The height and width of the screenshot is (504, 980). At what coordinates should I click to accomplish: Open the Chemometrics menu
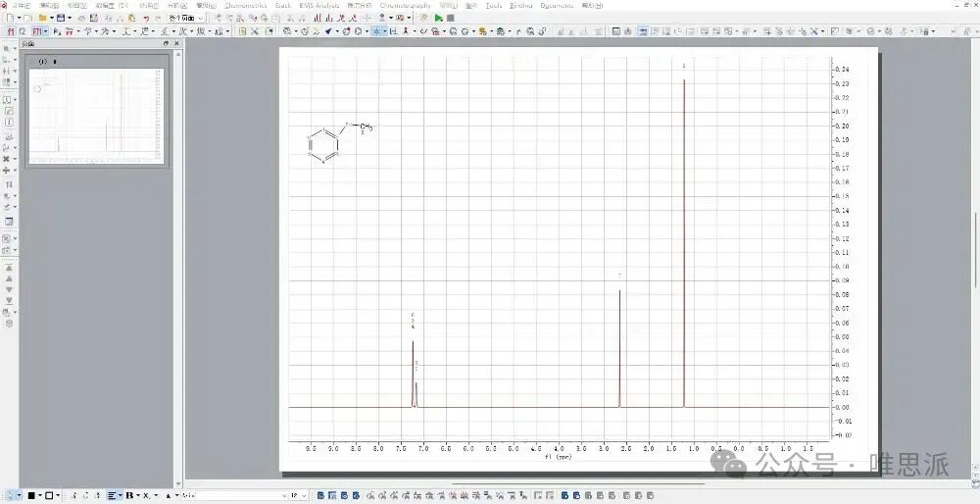click(245, 5)
